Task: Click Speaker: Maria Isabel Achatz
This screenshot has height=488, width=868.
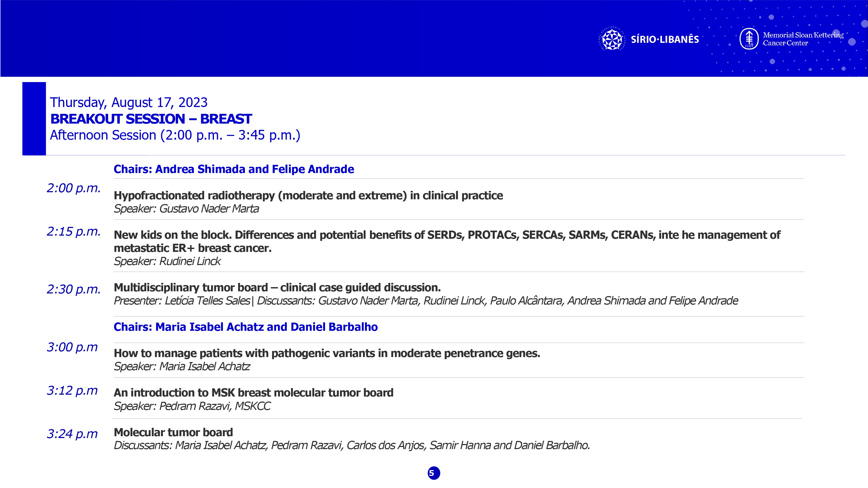Action: (x=182, y=366)
